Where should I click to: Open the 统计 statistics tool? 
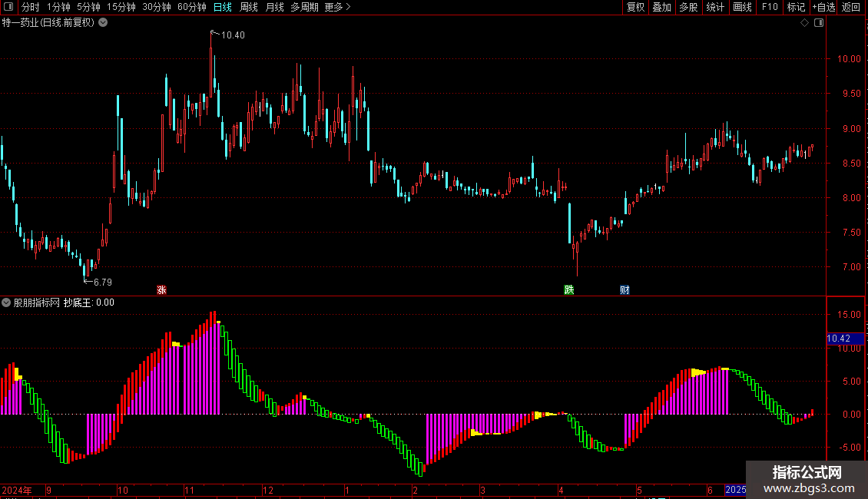pyautogui.click(x=715, y=7)
